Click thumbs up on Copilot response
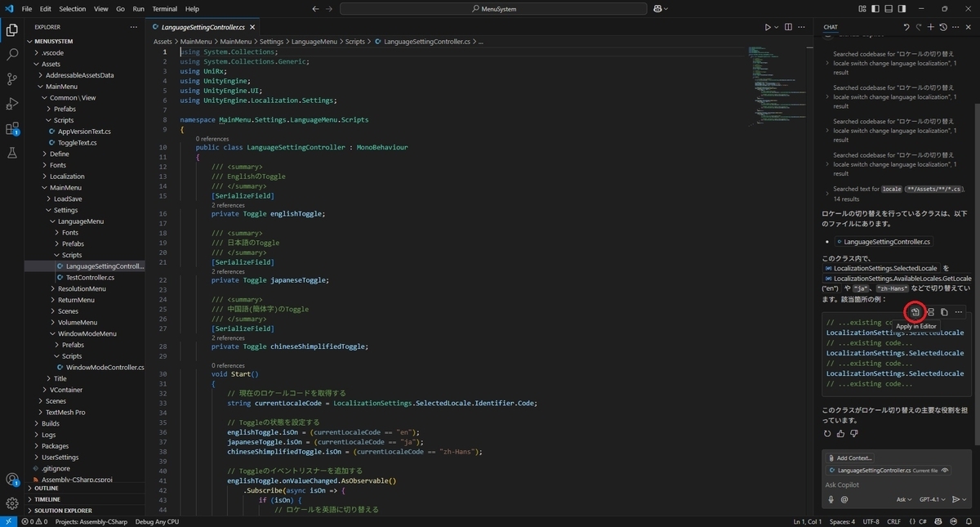The height and width of the screenshot is (527, 980). [840, 433]
